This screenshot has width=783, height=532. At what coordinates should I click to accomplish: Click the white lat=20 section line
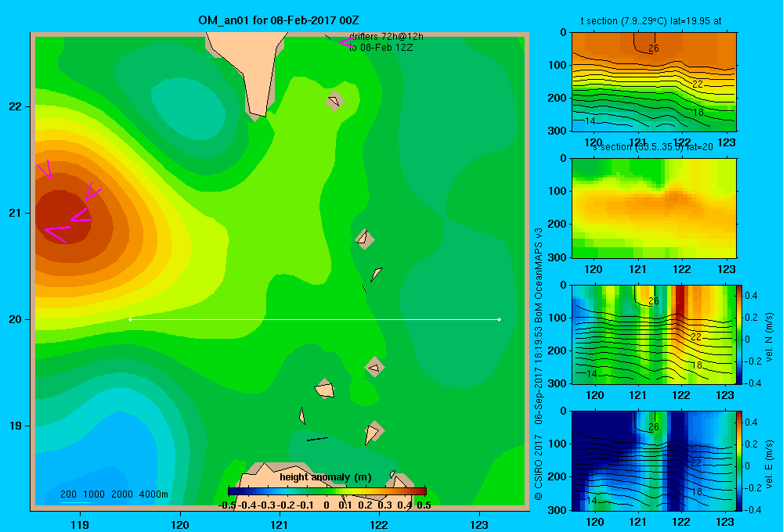(315, 319)
